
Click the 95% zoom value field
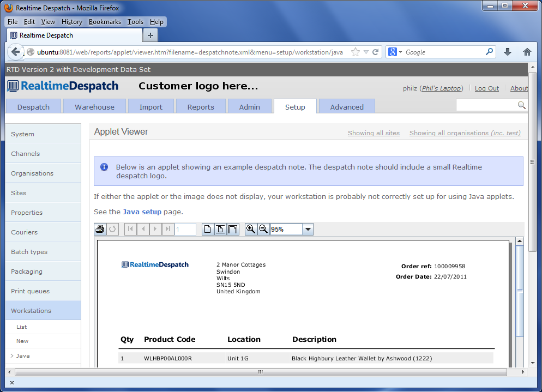pyautogui.click(x=286, y=229)
